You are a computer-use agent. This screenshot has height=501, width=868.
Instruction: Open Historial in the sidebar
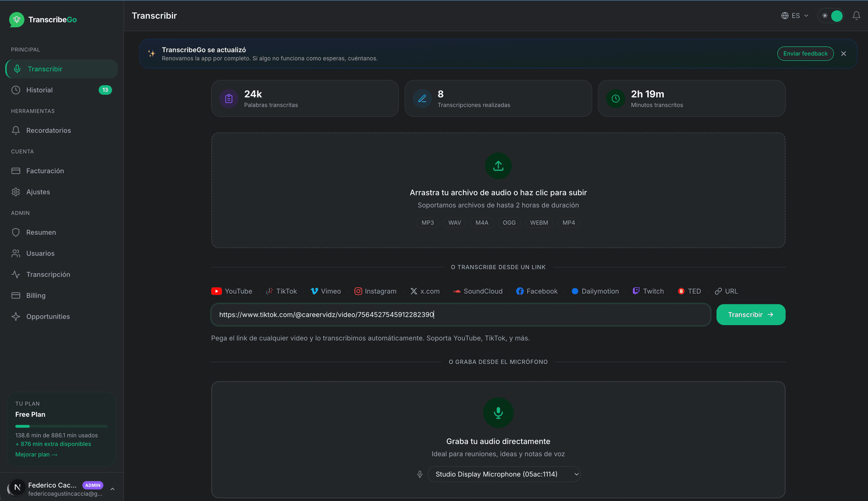click(x=39, y=90)
